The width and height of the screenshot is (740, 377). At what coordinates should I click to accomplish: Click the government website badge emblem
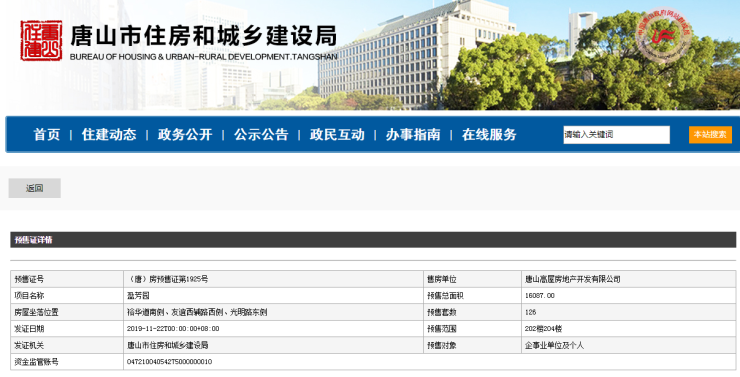[664, 35]
